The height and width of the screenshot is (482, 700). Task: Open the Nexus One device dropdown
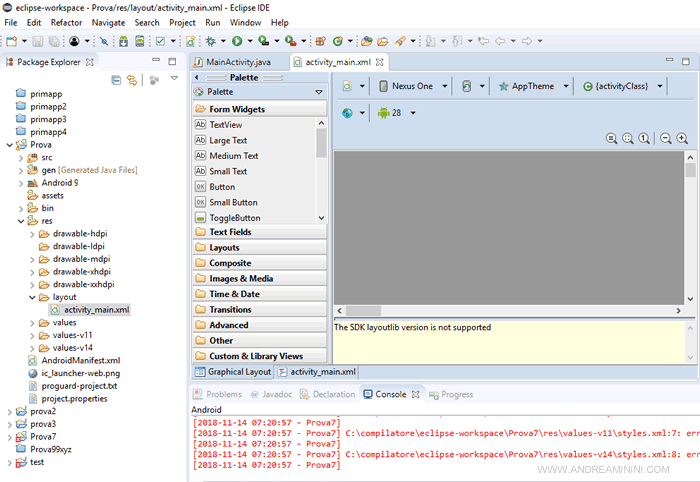[x=411, y=86]
